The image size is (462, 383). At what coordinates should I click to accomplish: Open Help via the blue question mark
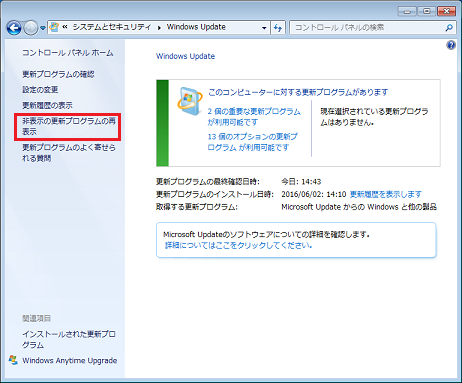coord(451,45)
